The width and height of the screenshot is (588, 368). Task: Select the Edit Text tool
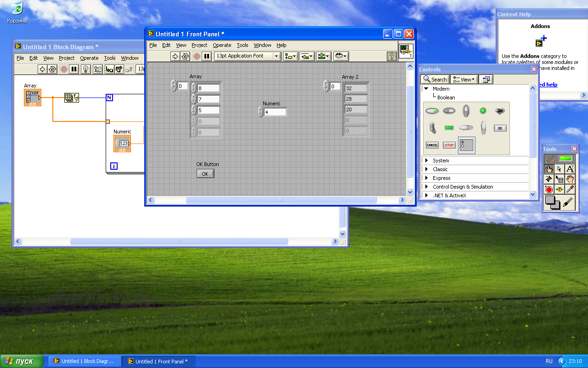(570, 169)
